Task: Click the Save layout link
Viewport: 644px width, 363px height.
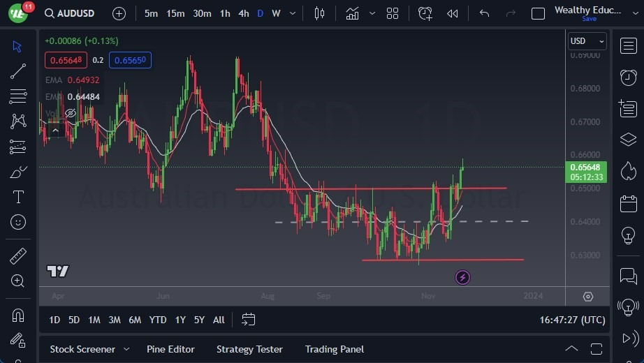Action: (x=590, y=19)
